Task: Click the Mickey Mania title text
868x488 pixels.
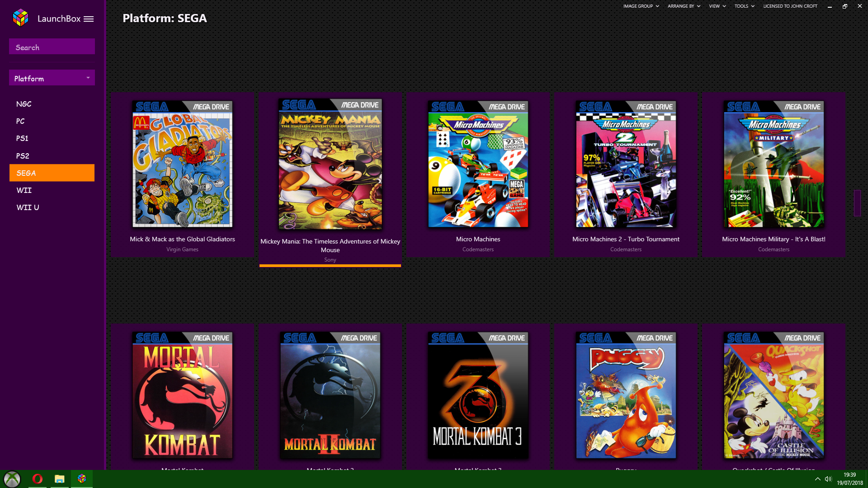Action: [x=330, y=245]
